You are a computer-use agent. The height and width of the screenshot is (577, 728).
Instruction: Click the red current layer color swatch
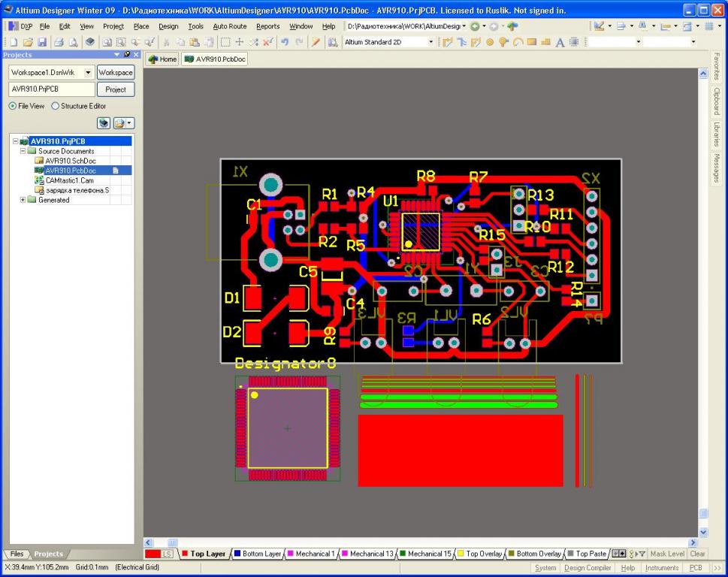[152, 554]
